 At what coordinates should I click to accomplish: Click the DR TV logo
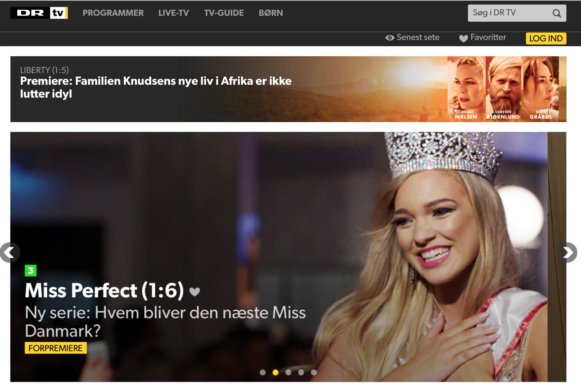pos(39,13)
